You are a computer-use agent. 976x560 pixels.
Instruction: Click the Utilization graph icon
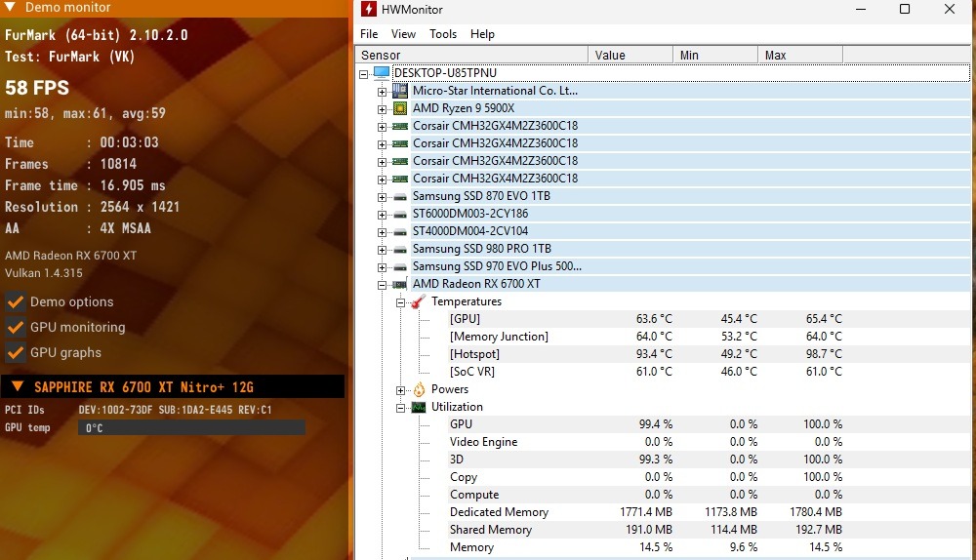click(x=419, y=407)
